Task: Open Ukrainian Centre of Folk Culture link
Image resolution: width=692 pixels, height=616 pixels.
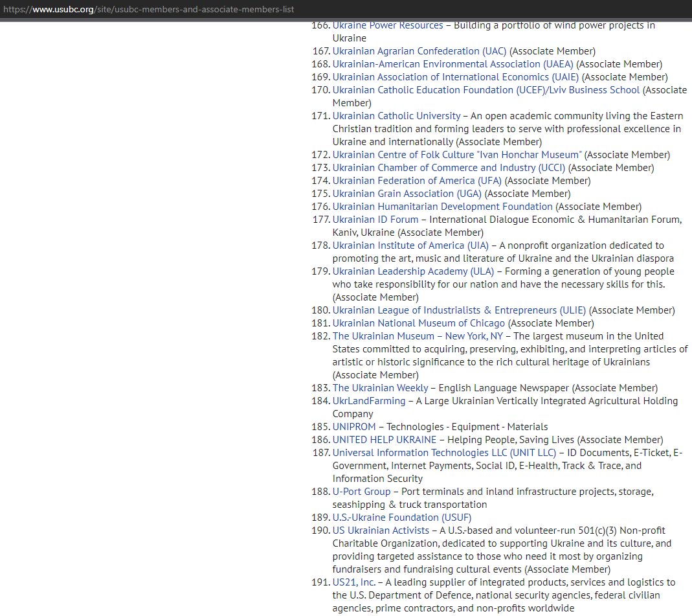Action: click(457, 155)
